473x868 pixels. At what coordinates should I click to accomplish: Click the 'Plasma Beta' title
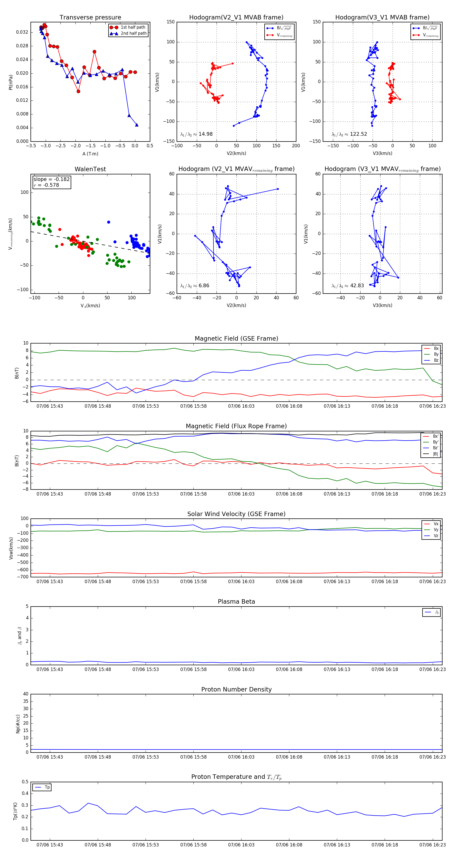point(236,602)
